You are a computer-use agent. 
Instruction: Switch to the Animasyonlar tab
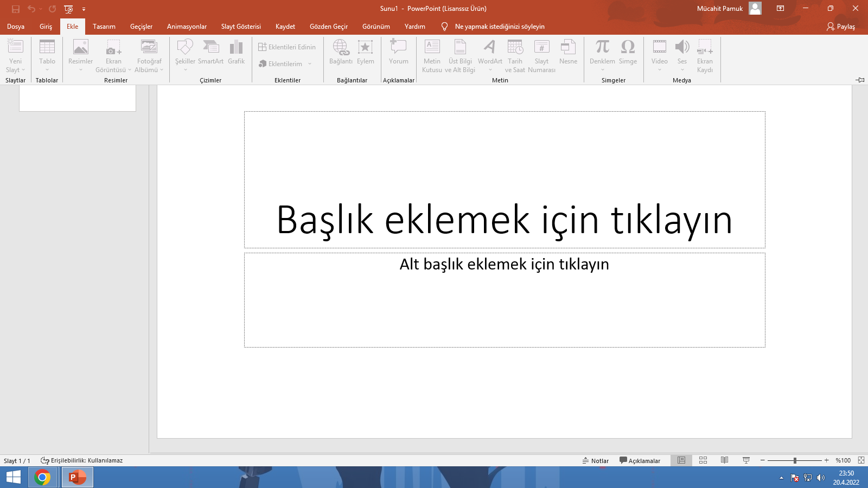point(187,27)
